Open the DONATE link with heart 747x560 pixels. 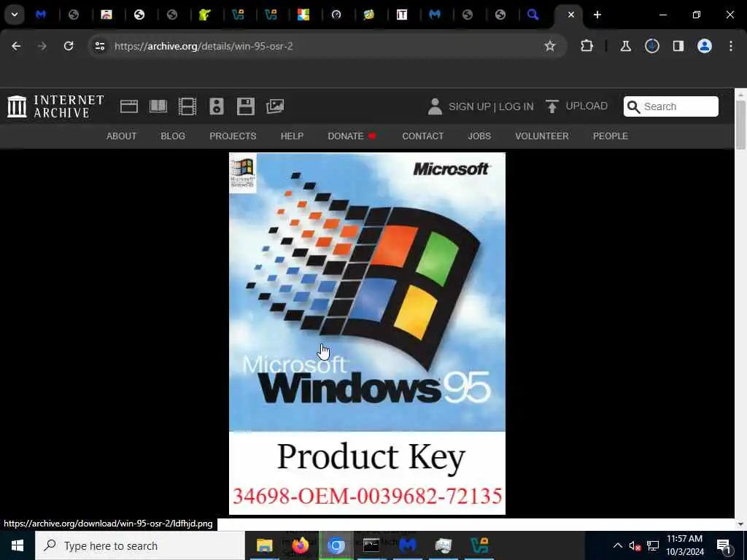coord(352,136)
